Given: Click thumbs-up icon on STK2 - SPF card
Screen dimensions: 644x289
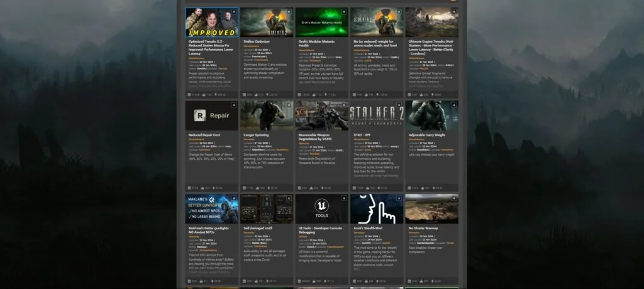Looking at the screenshot, I should 367,188.
